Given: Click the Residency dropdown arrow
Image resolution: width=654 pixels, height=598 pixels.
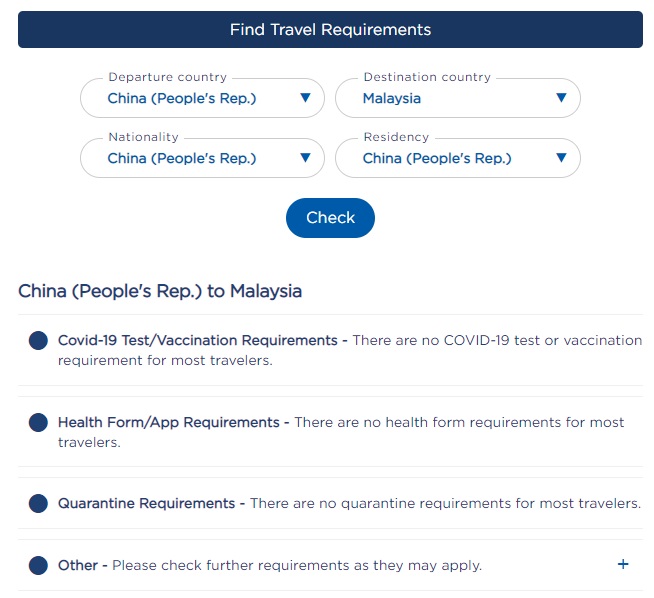Looking at the screenshot, I should pos(561,158).
